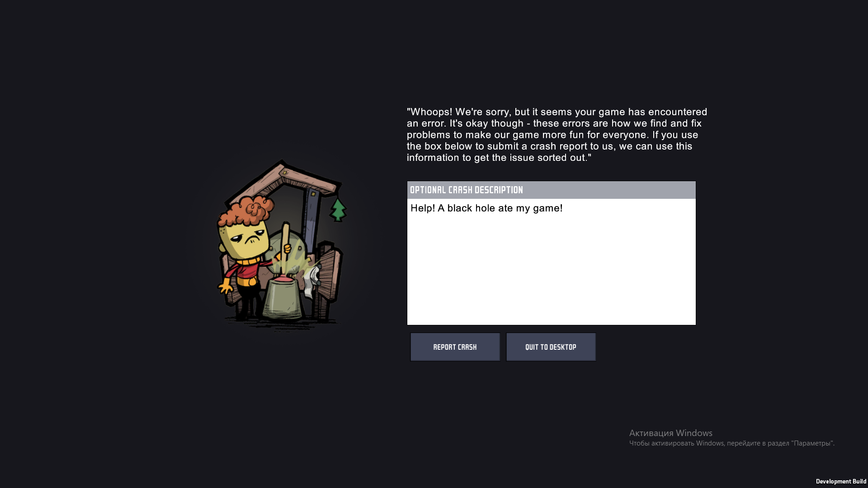Click the 'Whoops!' error message paragraph
This screenshot has height=488, width=868.
click(557, 135)
